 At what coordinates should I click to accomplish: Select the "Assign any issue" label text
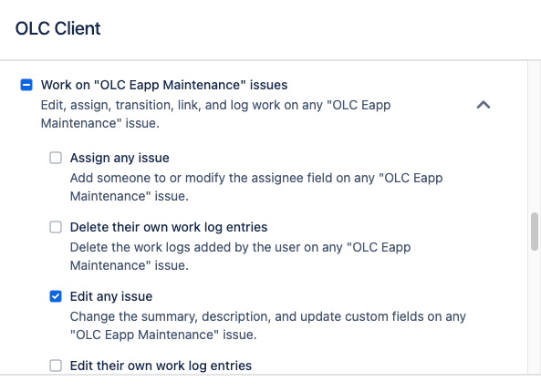point(120,158)
